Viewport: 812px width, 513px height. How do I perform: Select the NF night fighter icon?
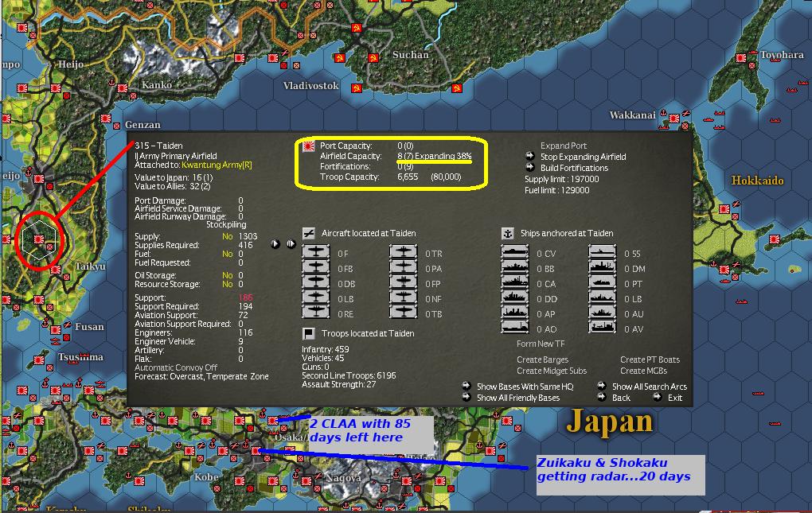click(404, 297)
